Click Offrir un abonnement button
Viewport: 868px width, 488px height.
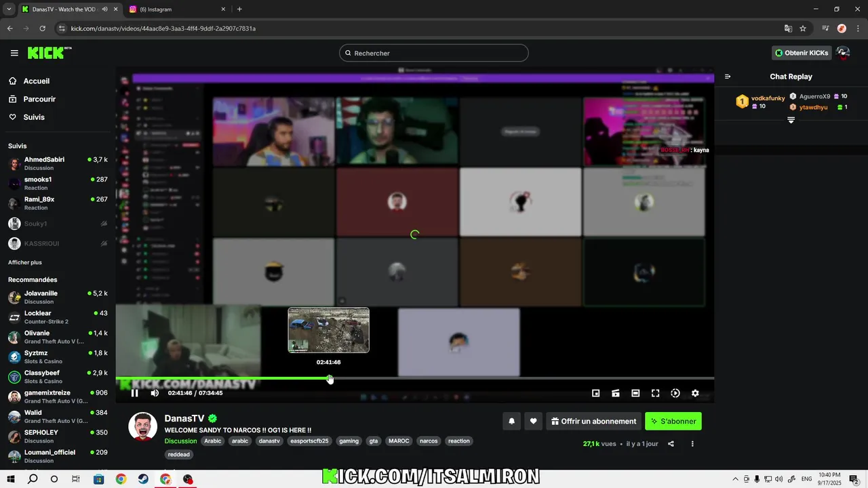[x=593, y=421]
